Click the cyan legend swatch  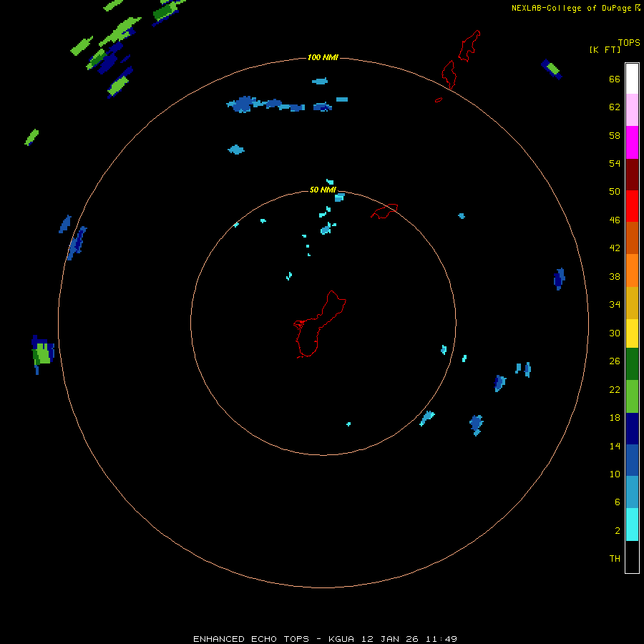632,525
